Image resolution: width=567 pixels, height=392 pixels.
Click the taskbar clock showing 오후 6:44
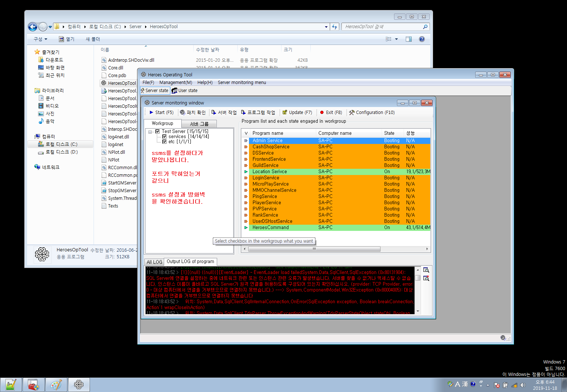click(x=545, y=385)
